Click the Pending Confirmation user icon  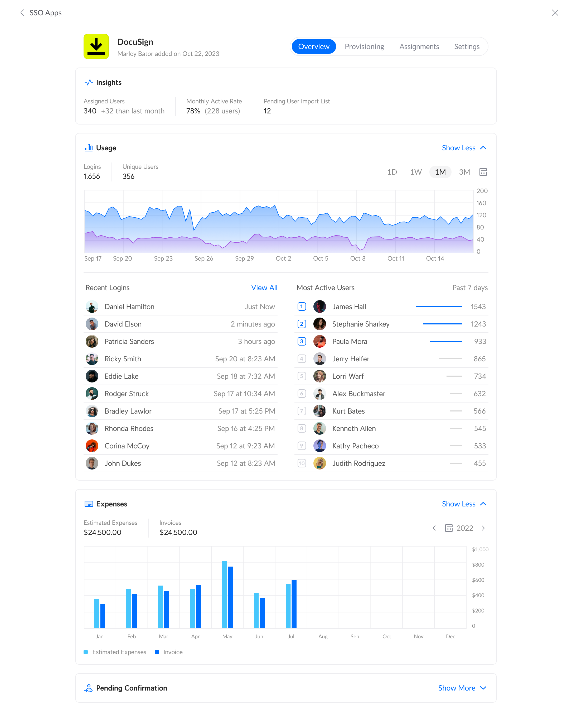click(x=88, y=688)
